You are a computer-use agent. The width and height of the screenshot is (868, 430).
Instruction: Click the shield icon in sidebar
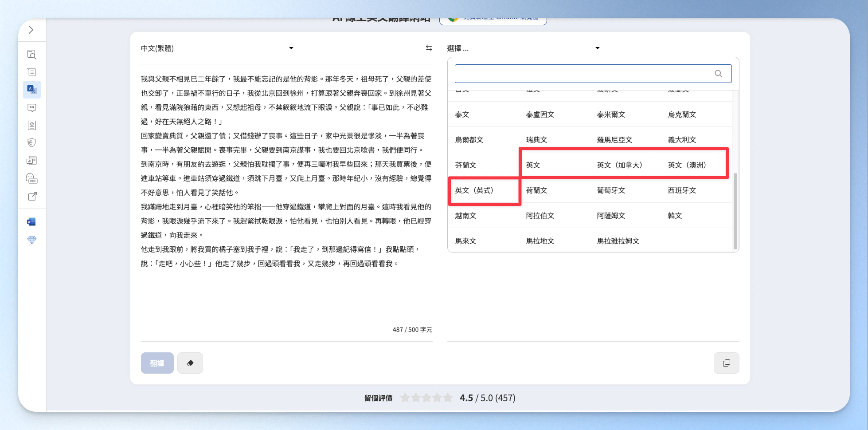(32, 143)
